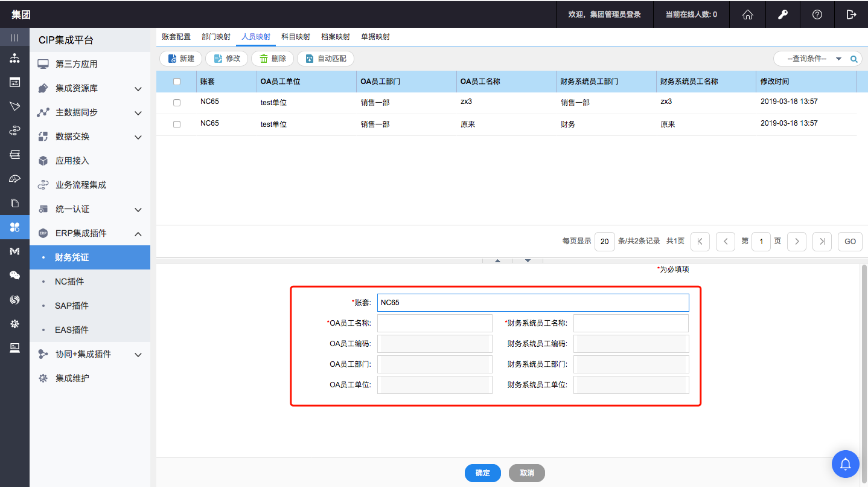This screenshot has width=868, height=487.
Task: Click the logout exit icon
Action: click(851, 15)
